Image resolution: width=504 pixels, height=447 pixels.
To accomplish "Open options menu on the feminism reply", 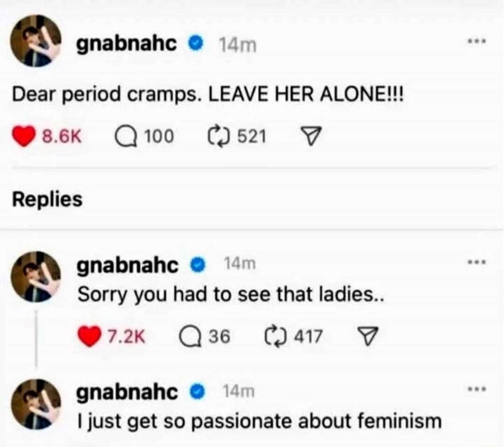I will (476, 388).
